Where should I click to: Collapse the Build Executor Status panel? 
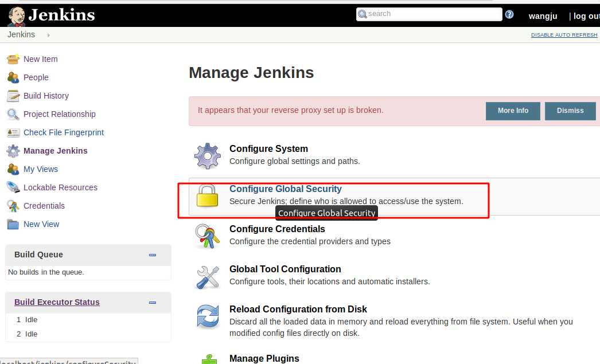point(153,303)
